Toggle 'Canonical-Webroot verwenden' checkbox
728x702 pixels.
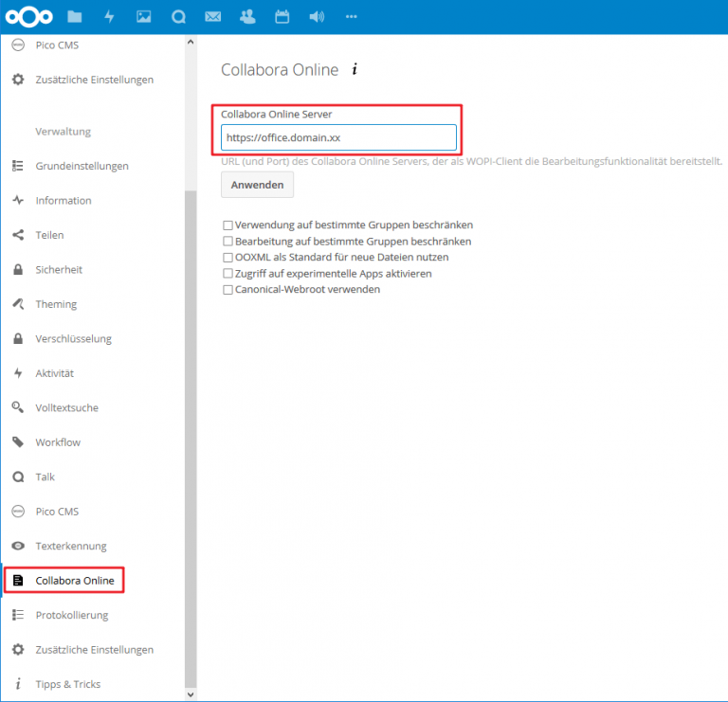pyautogui.click(x=227, y=290)
